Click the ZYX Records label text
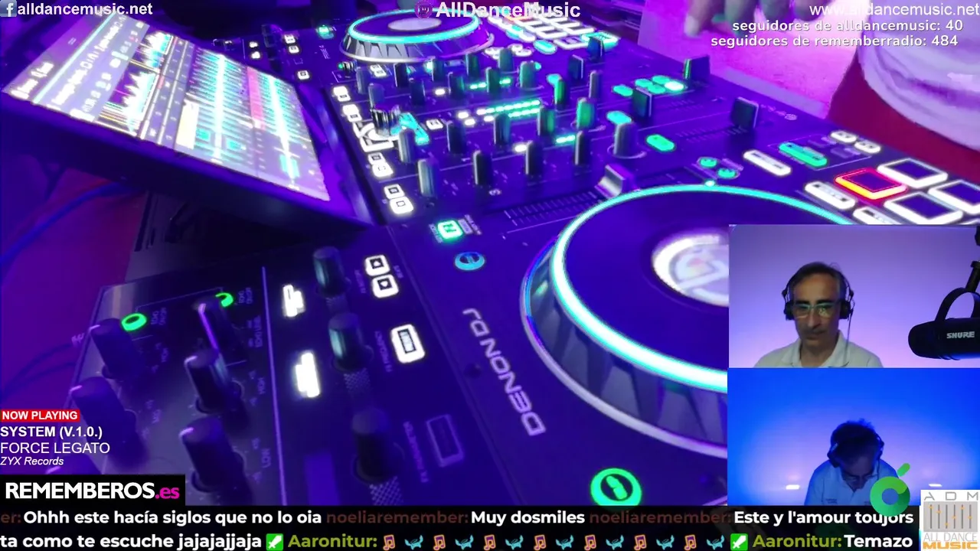Image resolution: width=980 pixels, height=551 pixels. tap(32, 461)
